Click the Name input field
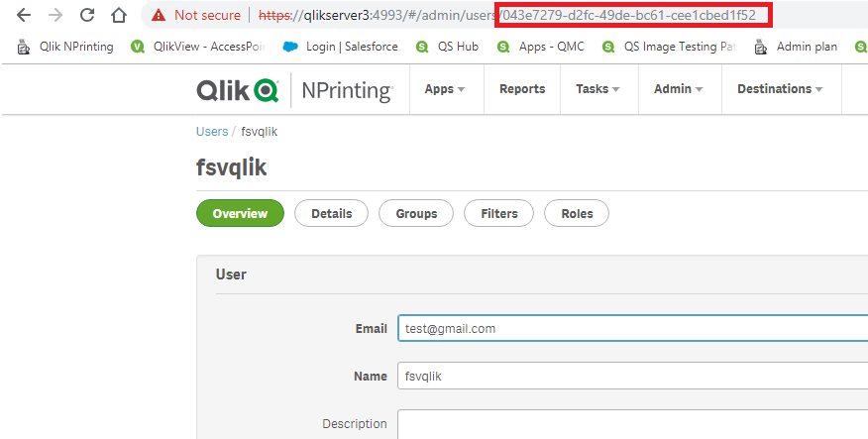Image resolution: width=868 pixels, height=439 pixels. coord(633,376)
